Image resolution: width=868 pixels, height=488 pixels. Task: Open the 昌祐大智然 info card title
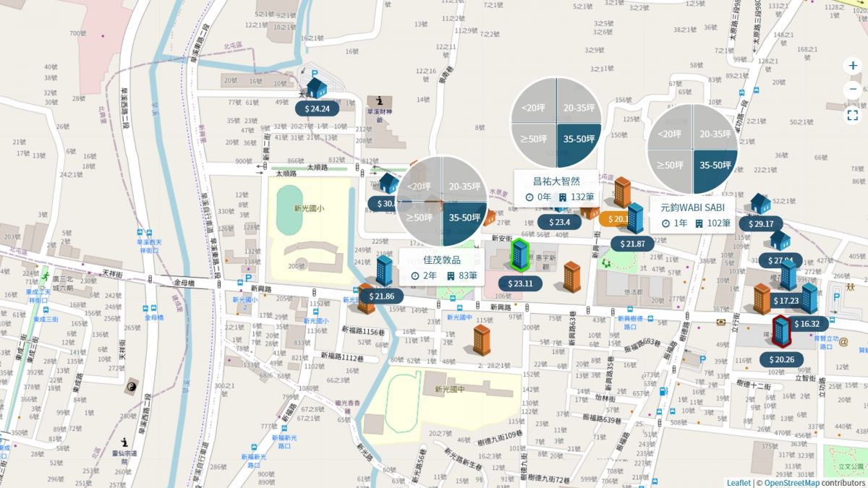(556, 181)
